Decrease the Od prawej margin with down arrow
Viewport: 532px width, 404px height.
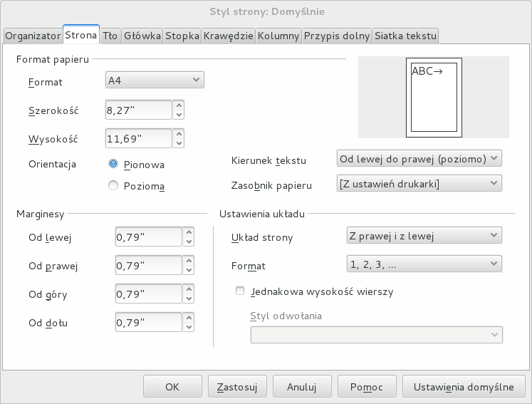point(189,270)
